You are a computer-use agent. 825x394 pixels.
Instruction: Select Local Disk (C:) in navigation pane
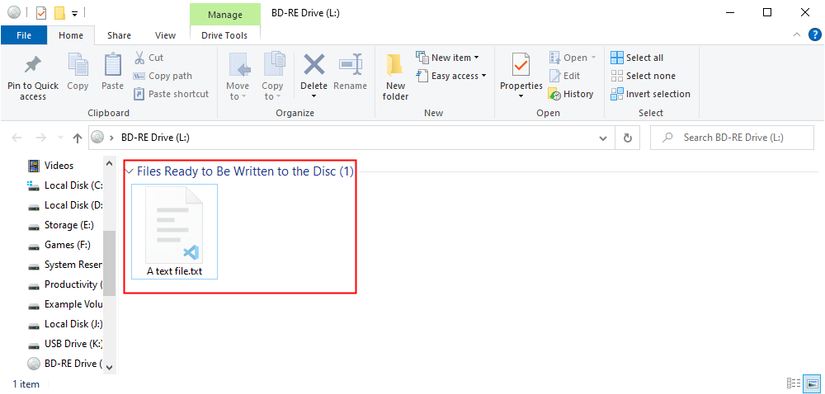click(64, 185)
